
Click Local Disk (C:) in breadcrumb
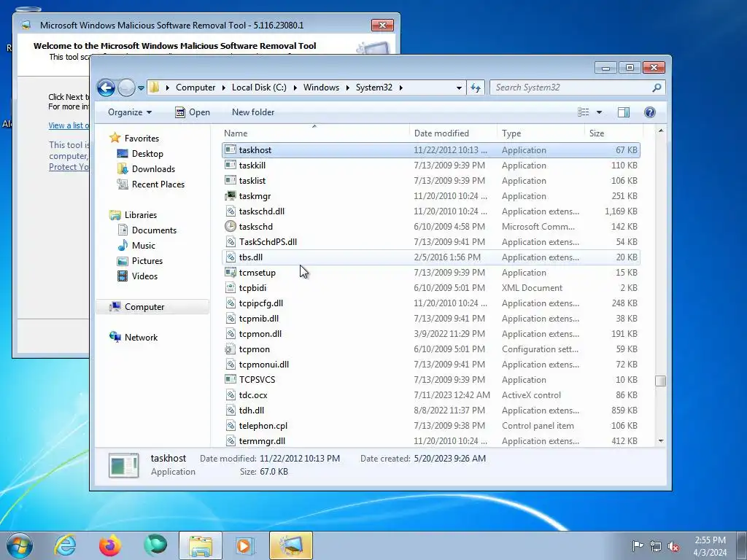pyautogui.click(x=259, y=87)
